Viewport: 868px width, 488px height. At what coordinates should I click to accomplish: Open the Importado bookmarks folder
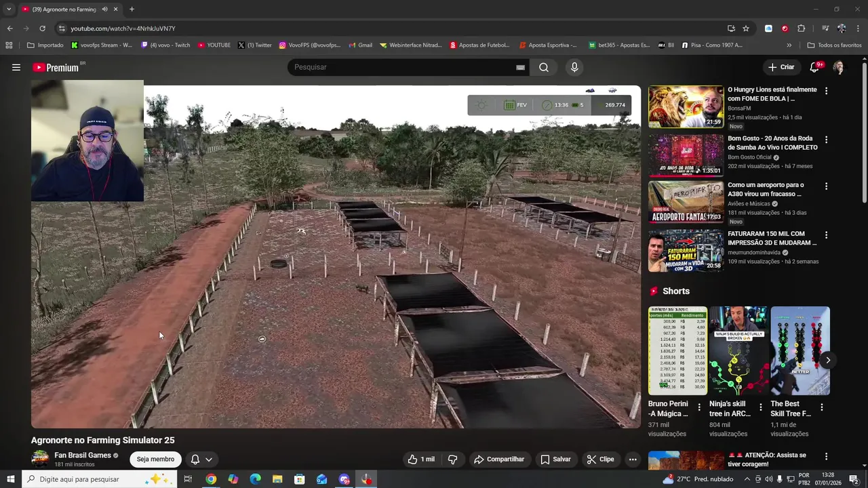tap(45, 45)
